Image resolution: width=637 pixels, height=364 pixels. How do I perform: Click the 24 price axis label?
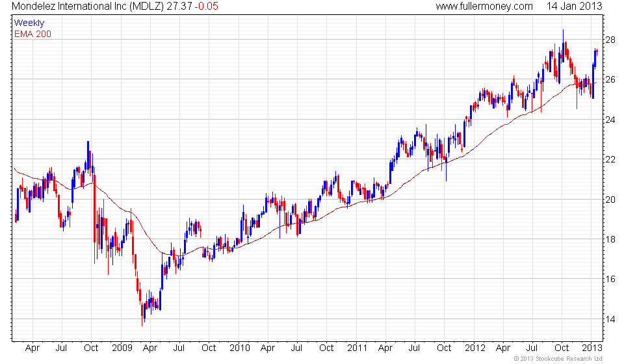coord(610,120)
